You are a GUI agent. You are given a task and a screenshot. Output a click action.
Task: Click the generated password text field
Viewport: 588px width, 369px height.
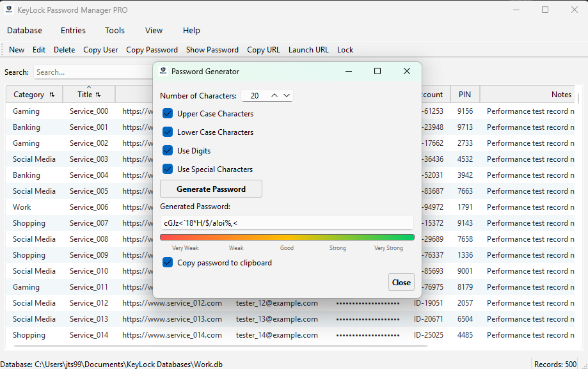[287, 223]
